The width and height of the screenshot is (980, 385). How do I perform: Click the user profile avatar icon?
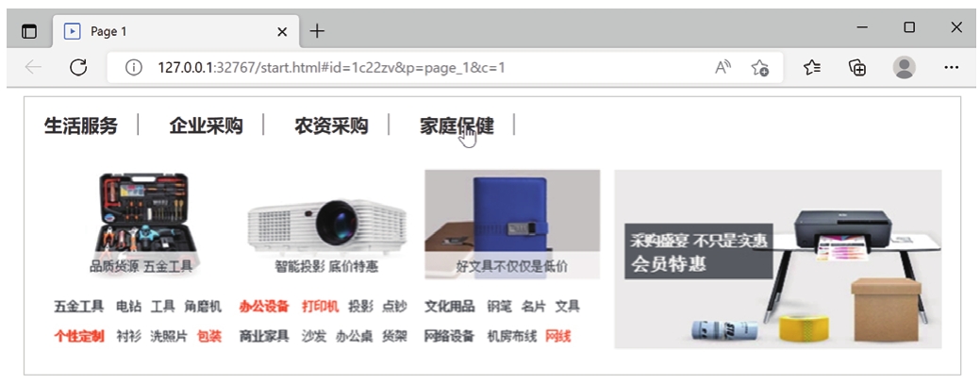tap(905, 68)
